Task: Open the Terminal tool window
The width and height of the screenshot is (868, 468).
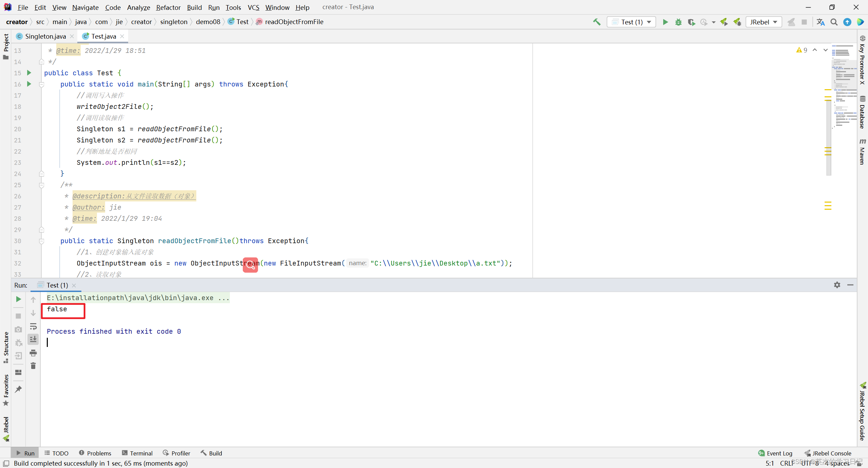Action: point(137,453)
